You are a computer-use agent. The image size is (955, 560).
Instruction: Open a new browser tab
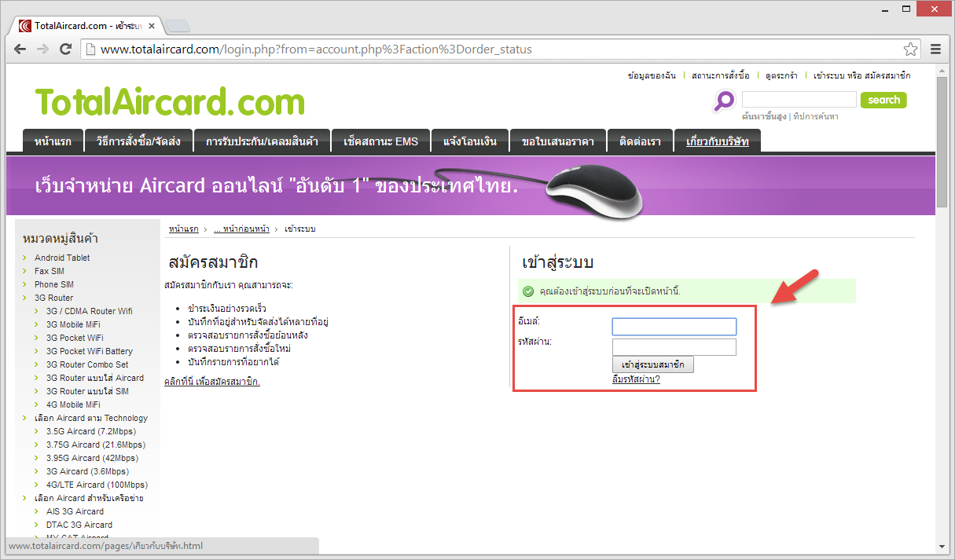coord(178,26)
